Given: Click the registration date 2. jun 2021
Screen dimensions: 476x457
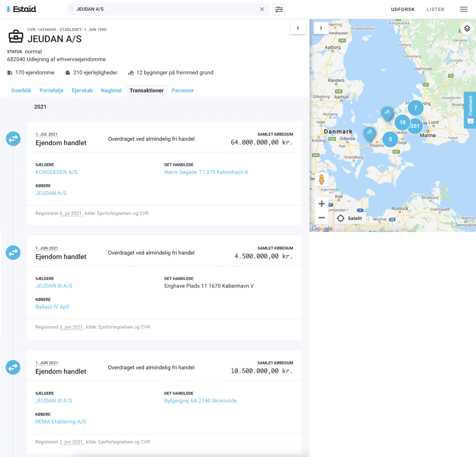Looking at the screenshot, I should pyautogui.click(x=71, y=442).
